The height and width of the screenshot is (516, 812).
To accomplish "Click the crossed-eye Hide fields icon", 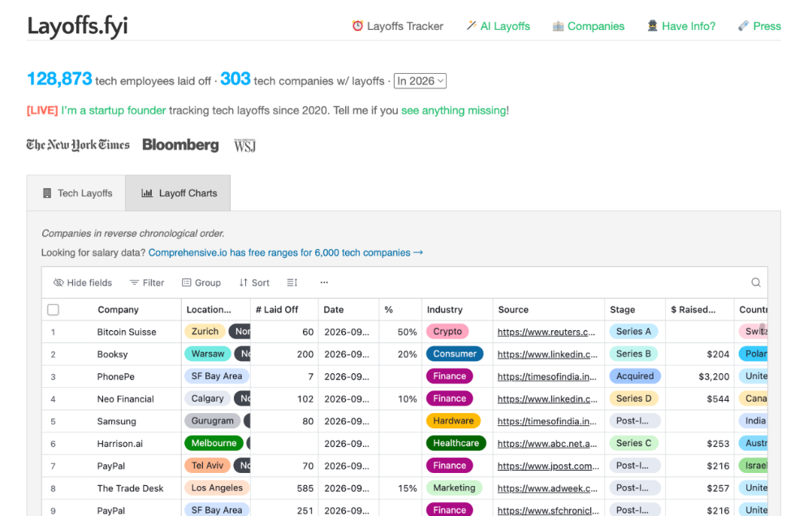I will click(x=58, y=282).
